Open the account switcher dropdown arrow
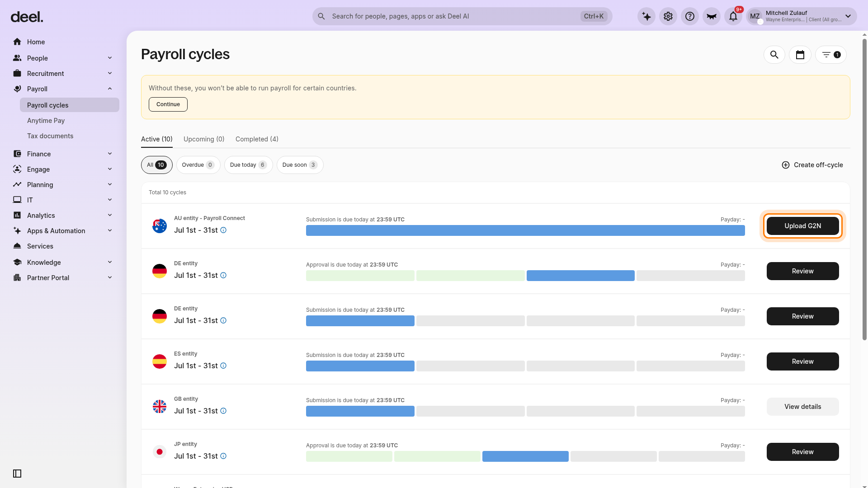The height and width of the screenshot is (488, 868). pos(848,16)
